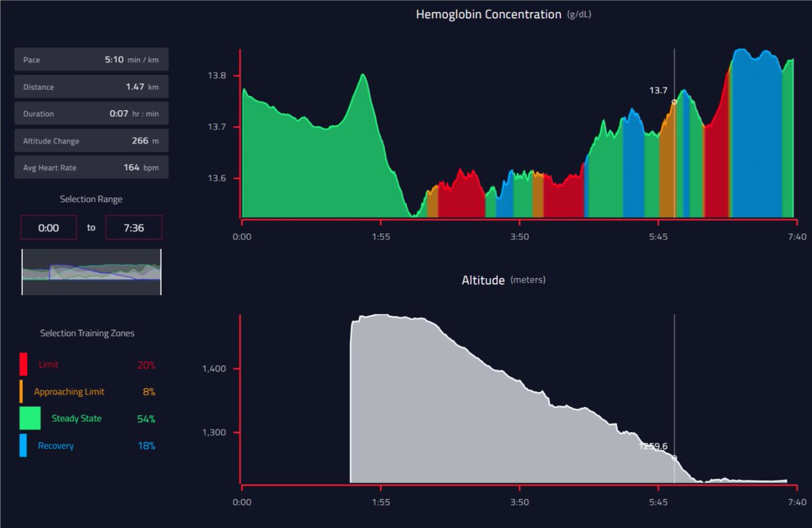Image resolution: width=812 pixels, height=528 pixels.
Task: Click the 13.8 y-axis label
Action: [217, 76]
